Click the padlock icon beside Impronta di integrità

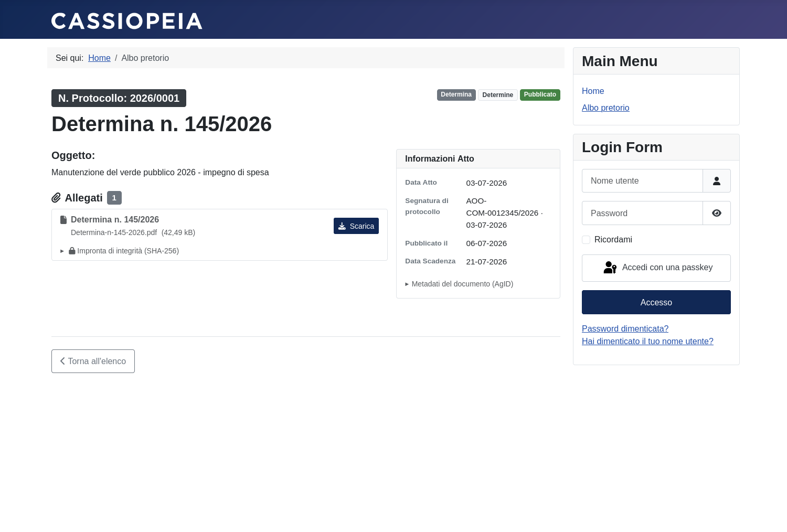click(x=72, y=251)
